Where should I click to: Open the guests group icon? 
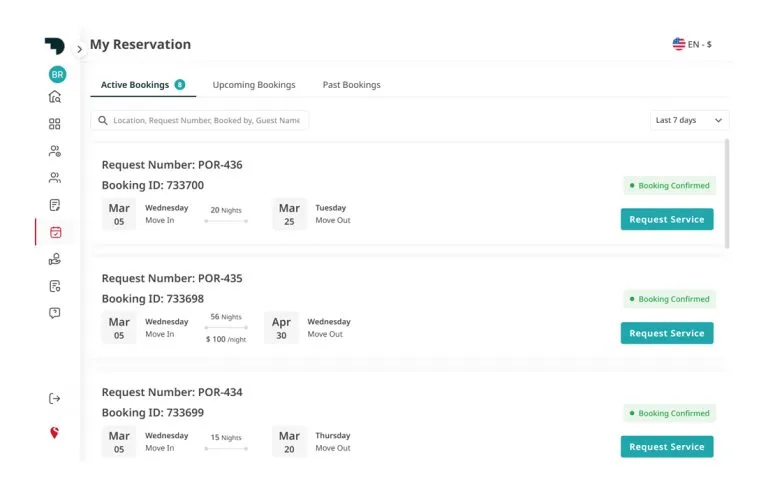(x=55, y=177)
